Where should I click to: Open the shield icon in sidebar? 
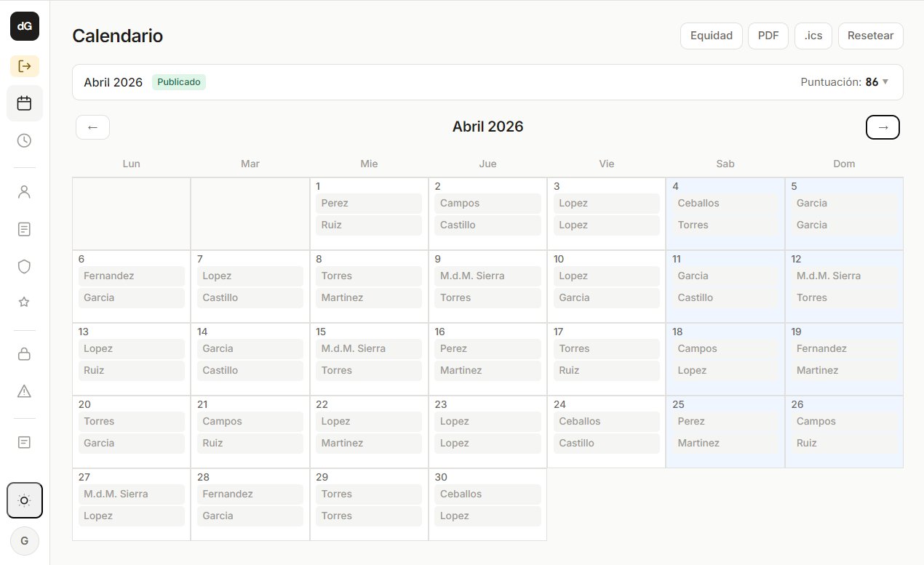tap(25, 266)
